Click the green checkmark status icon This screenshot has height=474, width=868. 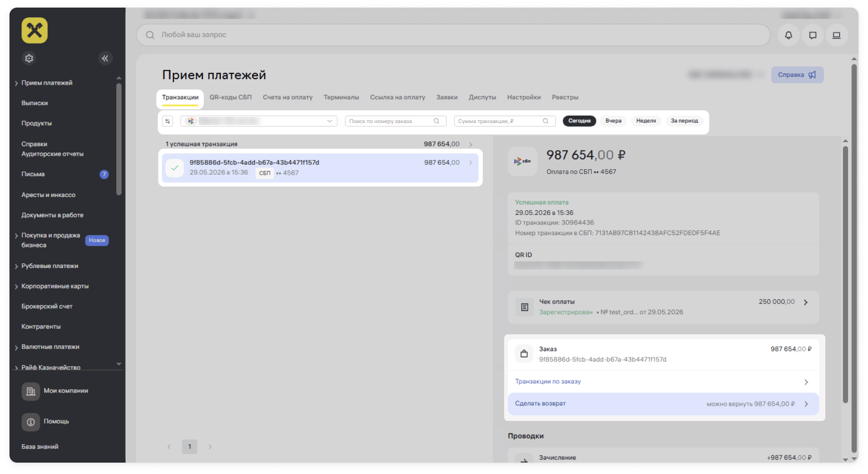click(x=175, y=168)
